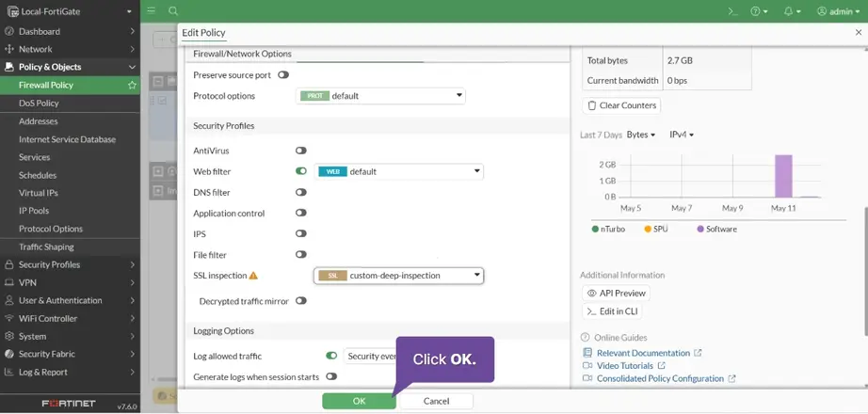Open Internet Service Database page
This screenshot has height=414, width=868.
(70, 139)
